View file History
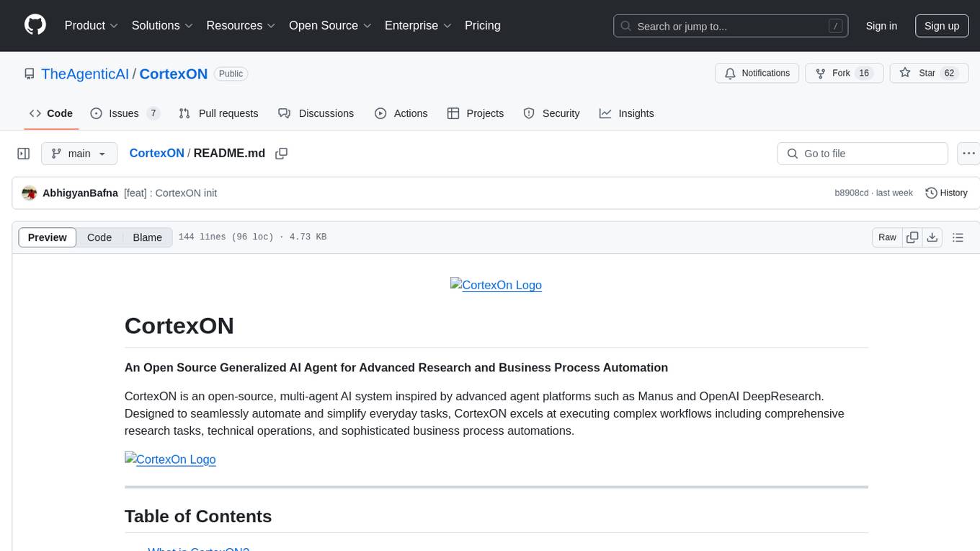This screenshot has height=551, width=980. (946, 193)
